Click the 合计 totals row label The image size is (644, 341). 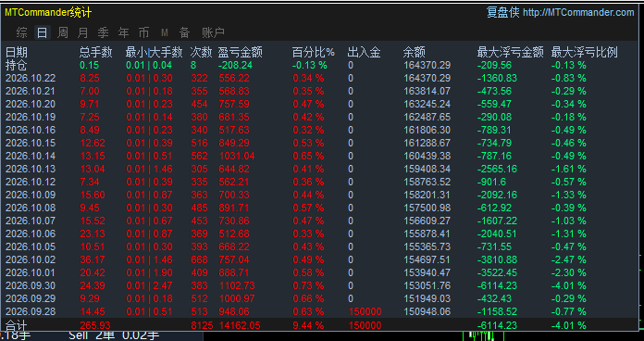pyautogui.click(x=16, y=325)
